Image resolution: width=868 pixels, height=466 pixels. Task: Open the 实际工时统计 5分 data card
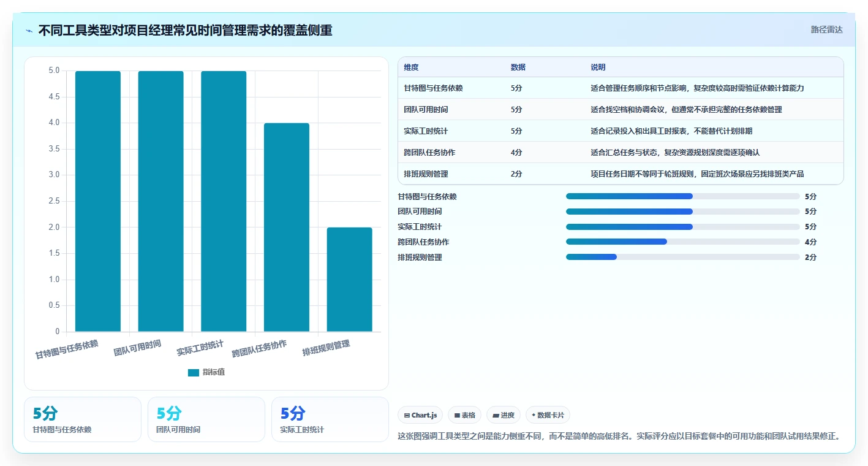[x=330, y=419]
